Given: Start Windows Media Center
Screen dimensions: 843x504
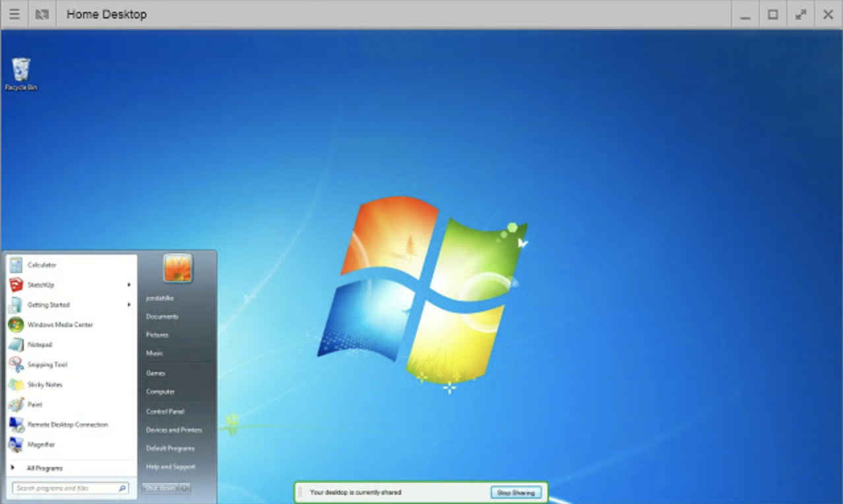Looking at the screenshot, I should click(x=71, y=325).
